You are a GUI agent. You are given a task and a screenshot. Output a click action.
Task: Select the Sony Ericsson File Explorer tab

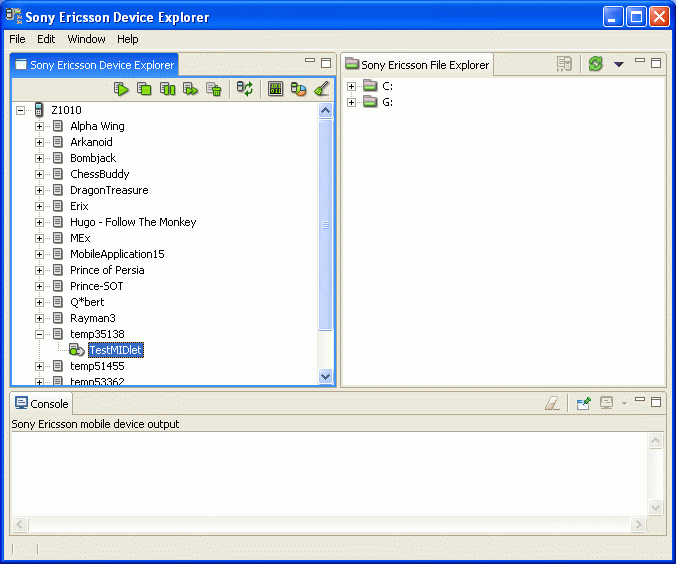[418, 65]
